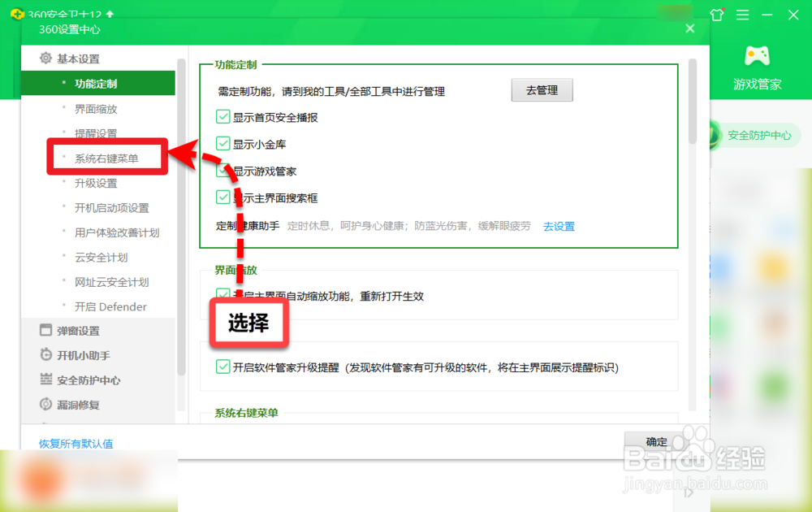Click the sidebar vertical scrollbar

[181, 217]
